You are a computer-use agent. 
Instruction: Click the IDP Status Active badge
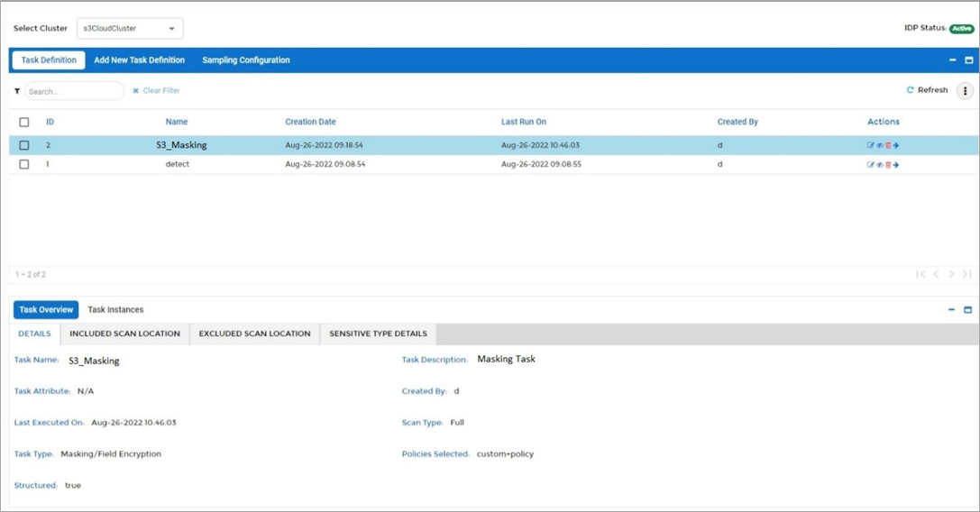click(962, 29)
